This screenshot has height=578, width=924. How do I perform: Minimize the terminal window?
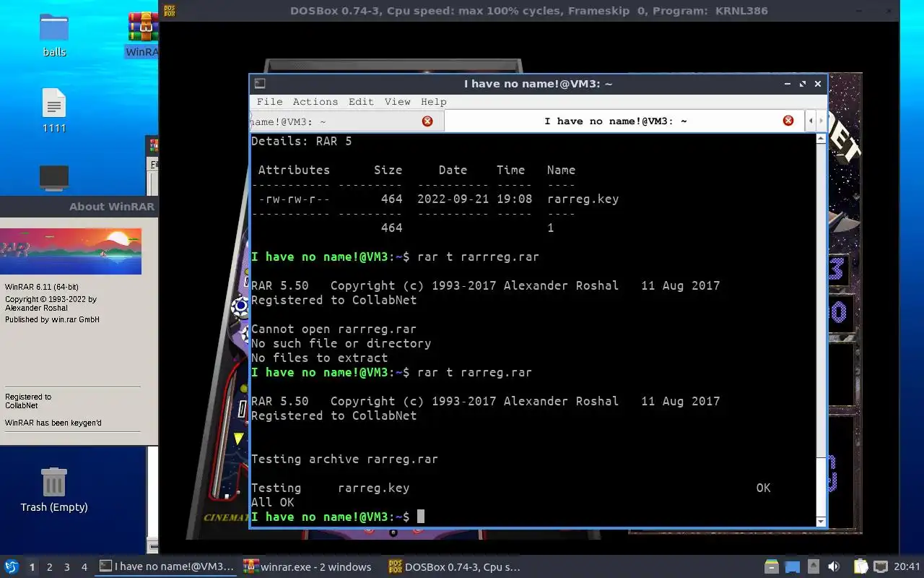(788, 84)
